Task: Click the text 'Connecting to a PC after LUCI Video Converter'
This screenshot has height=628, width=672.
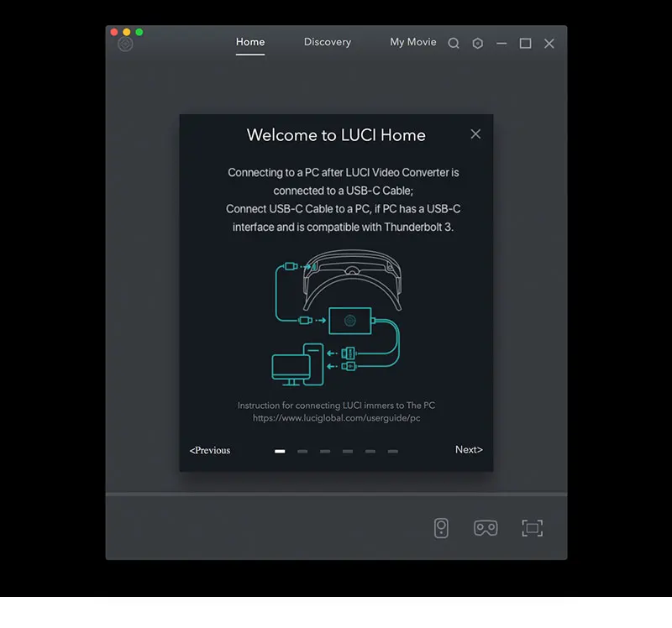Action: (x=338, y=173)
